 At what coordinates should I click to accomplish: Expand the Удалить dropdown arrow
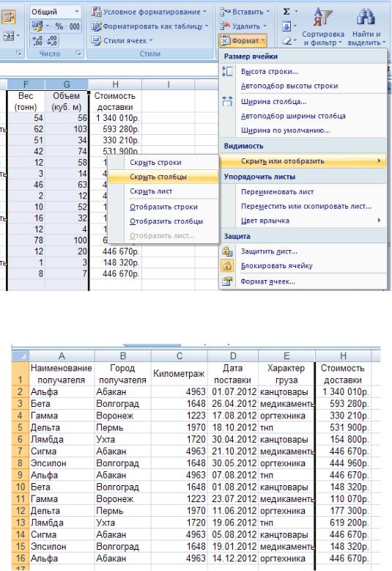point(265,26)
